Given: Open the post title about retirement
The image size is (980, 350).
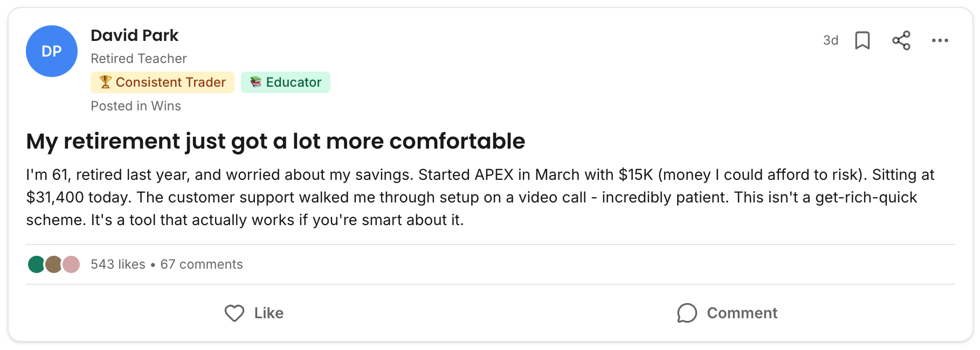Looking at the screenshot, I should [x=275, y=141].
